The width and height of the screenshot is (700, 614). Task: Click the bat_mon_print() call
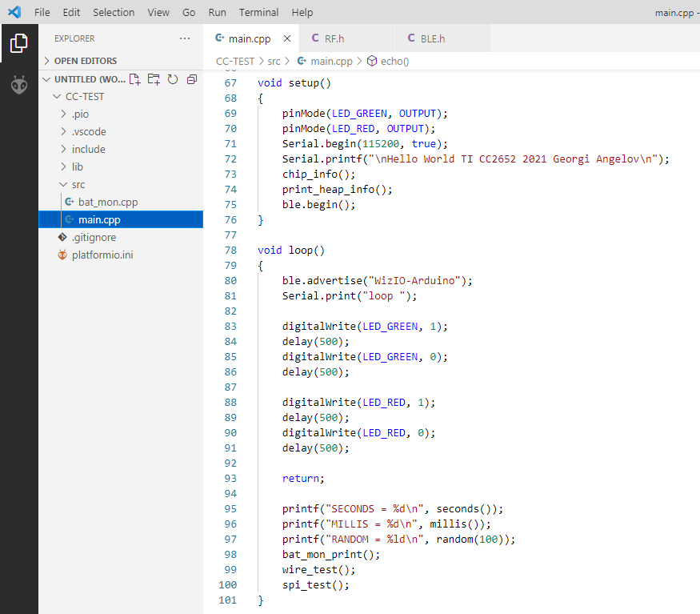click(x=331, y=554)
